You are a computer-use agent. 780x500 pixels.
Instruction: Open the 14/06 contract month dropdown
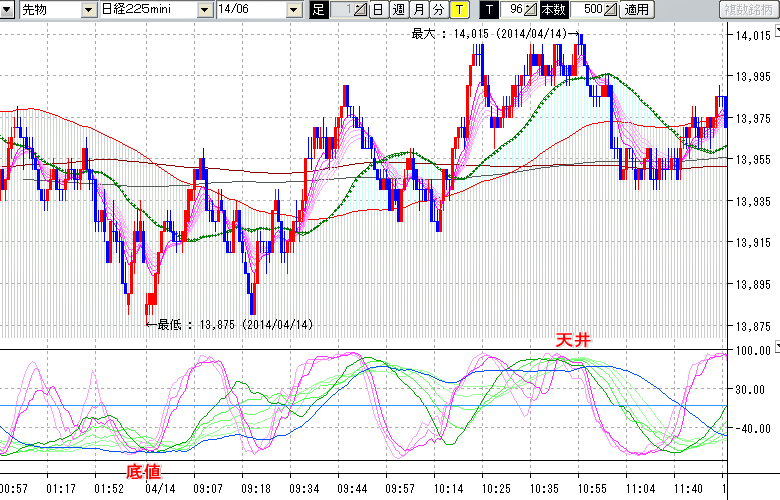(293, 10)
